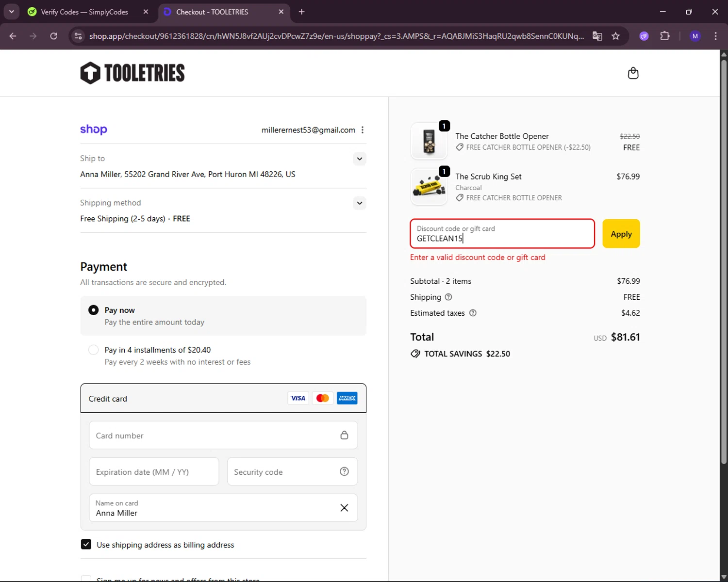
Task: Click The Scrub King Set product name
Action: [x=488, y=177]
